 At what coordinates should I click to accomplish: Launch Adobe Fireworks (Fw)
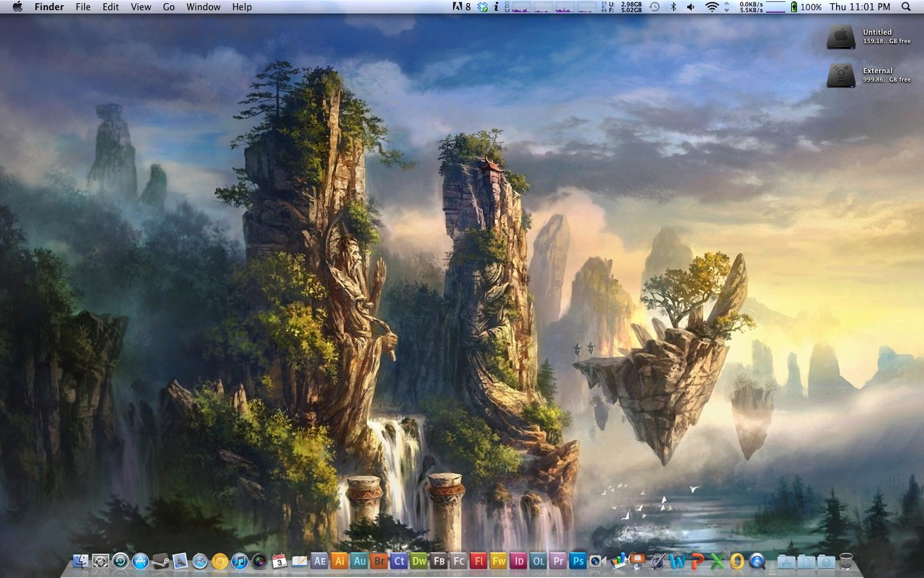(499, 561)
